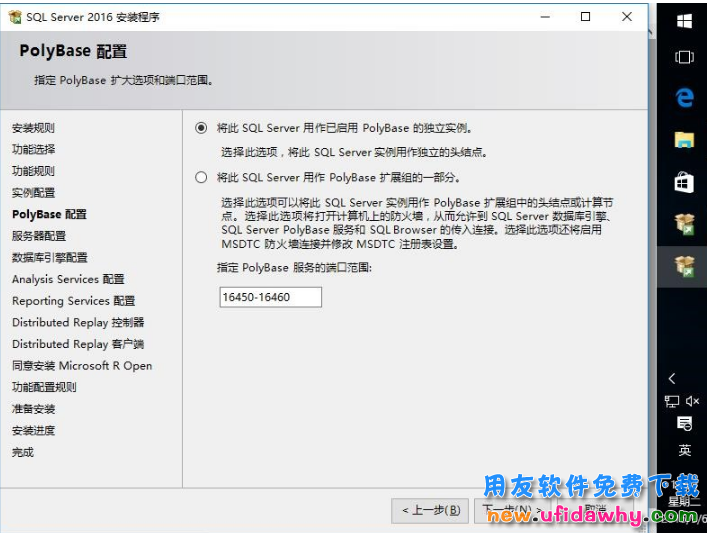Open the Action Center notification icon
Image resolution: width=707 pixels, height=533 pixels.
(684, 424)
